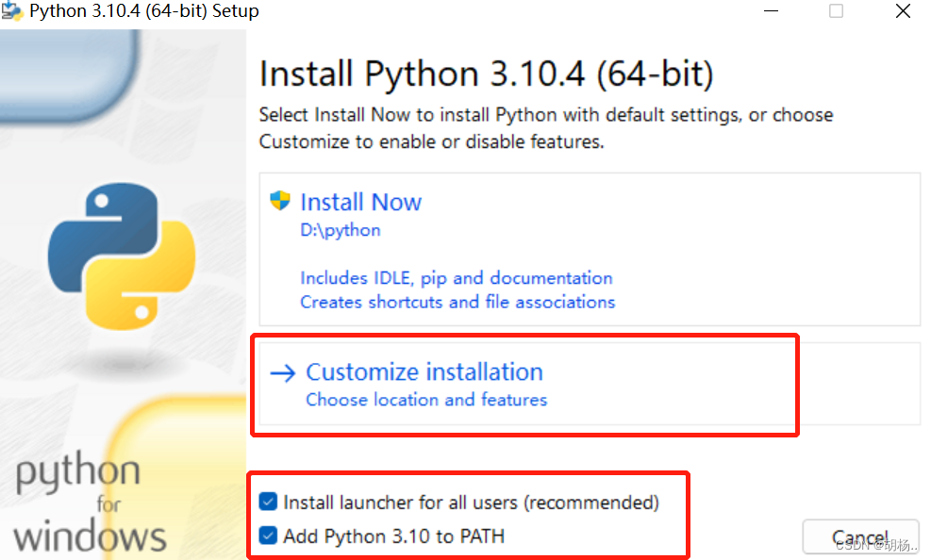Toggle Add Python 3.10 to PATH checkbox
The image size is (931, 560).
coord(269,535)
